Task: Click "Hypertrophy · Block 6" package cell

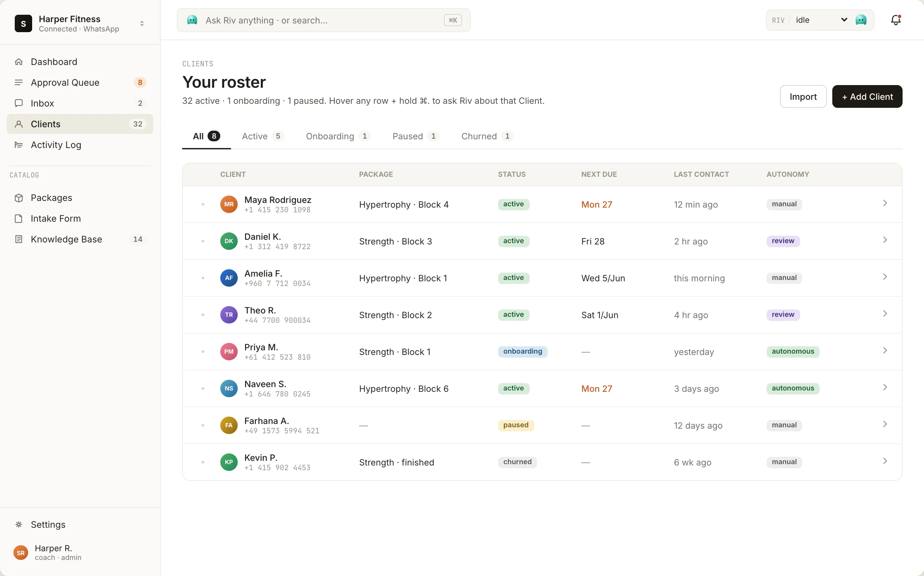Action: [403, 388]
